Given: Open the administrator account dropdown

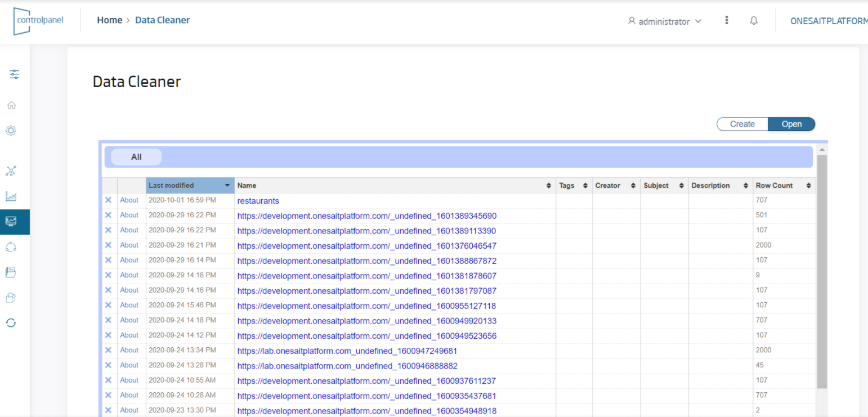Looking at the screenshot, I should pyautogui.click(x=664, y=21).
